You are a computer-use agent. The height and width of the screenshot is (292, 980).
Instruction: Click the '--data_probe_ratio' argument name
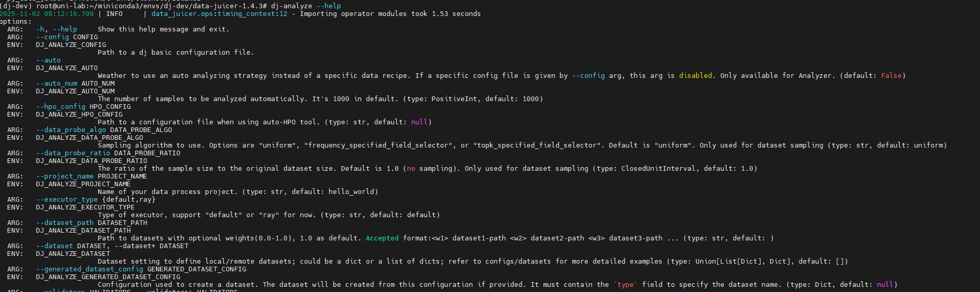[73, 153]
